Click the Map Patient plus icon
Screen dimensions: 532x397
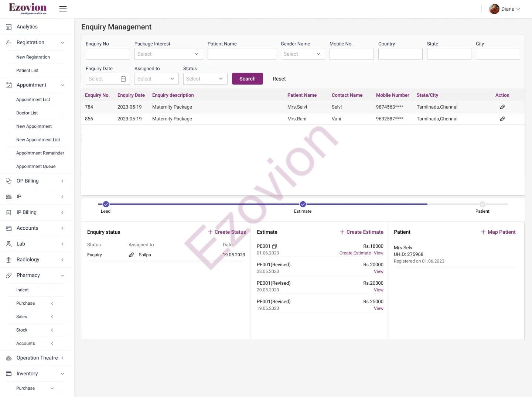tap(483, 232)
